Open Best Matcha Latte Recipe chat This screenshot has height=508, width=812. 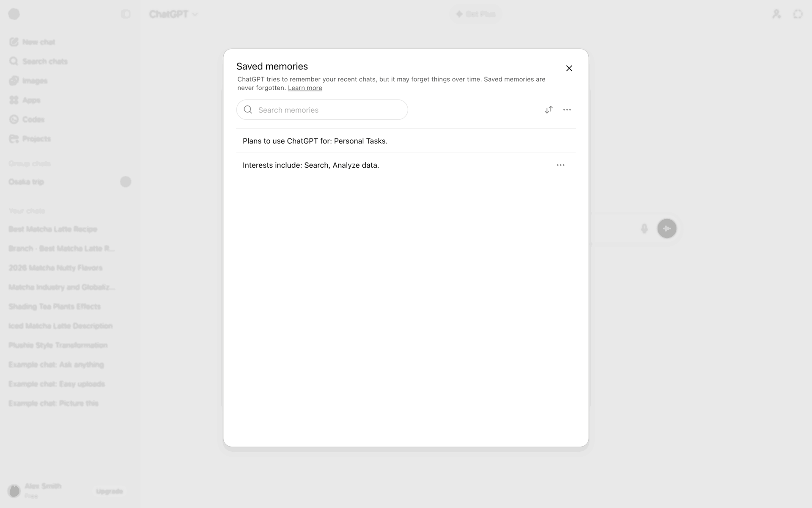[70, 229]
